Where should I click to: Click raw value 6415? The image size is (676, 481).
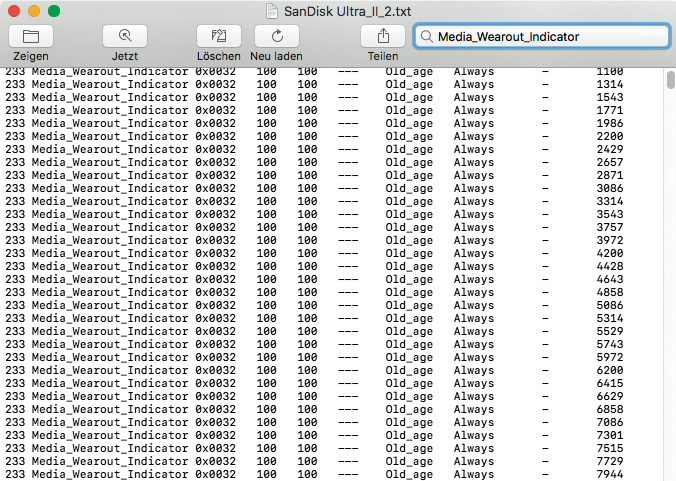pyautogui.click(x=610, y=383)
